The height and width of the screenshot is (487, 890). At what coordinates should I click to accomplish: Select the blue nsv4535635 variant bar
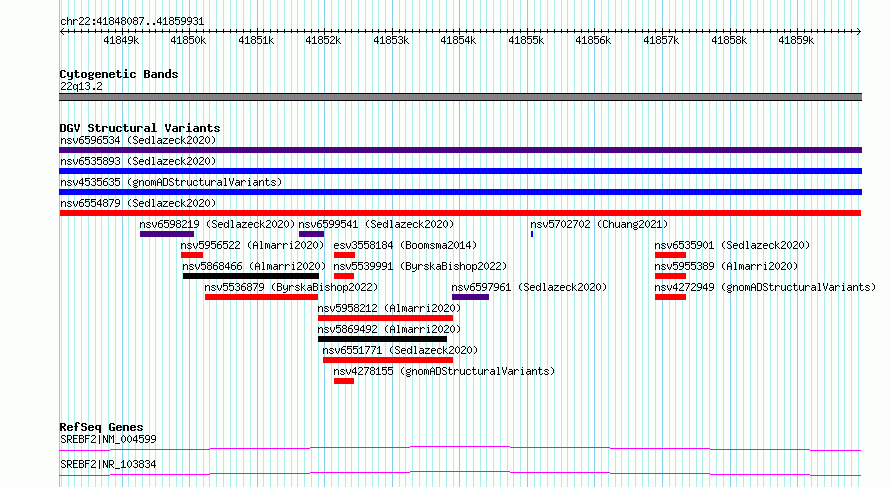click(x=460, y=192)
